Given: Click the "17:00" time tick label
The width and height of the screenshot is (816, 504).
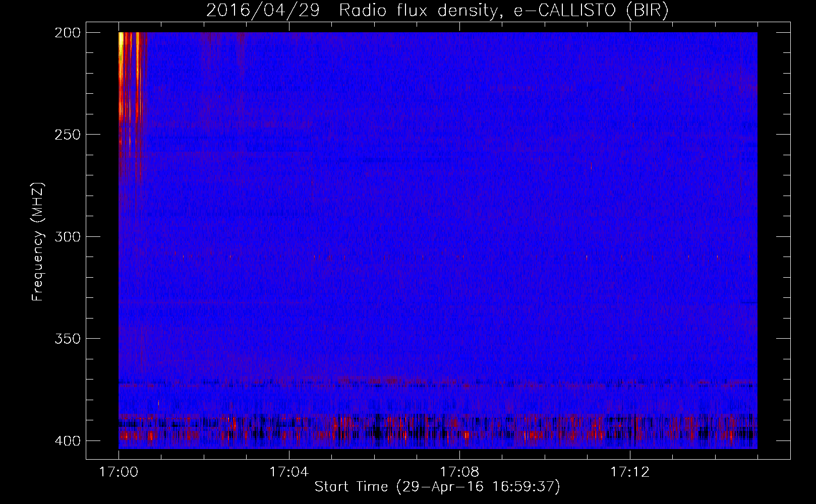Looking at the screenshot, I should click(x=119, y=472).
